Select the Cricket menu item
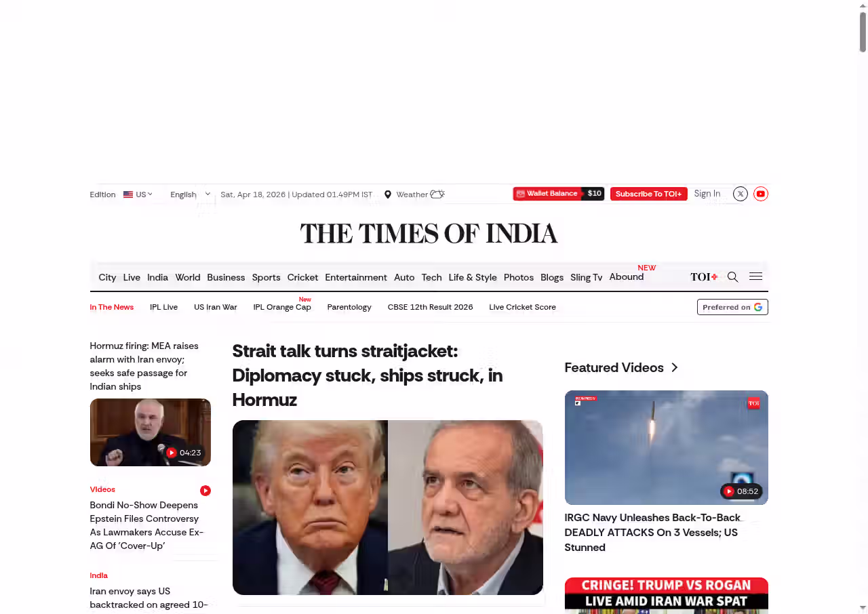The image size is (868, 614). [x=302, y=277]
